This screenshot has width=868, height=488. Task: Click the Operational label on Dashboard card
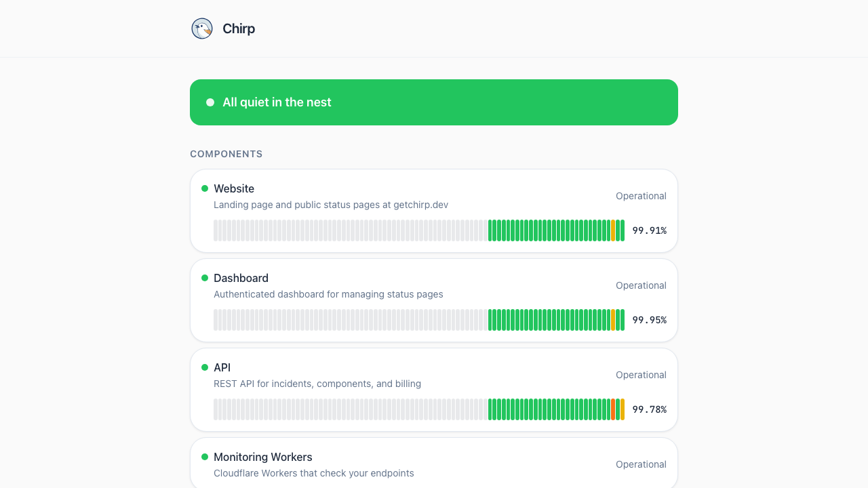click(641, 285)
